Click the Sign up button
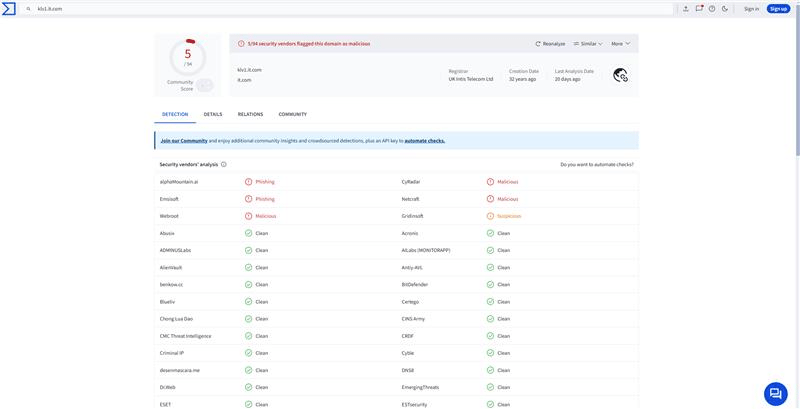The width and height of the screenshot is (800, 409). tap(778, 9)
